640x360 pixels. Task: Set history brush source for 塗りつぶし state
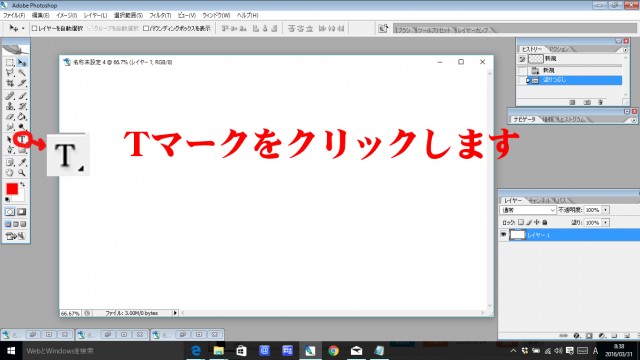522,80
